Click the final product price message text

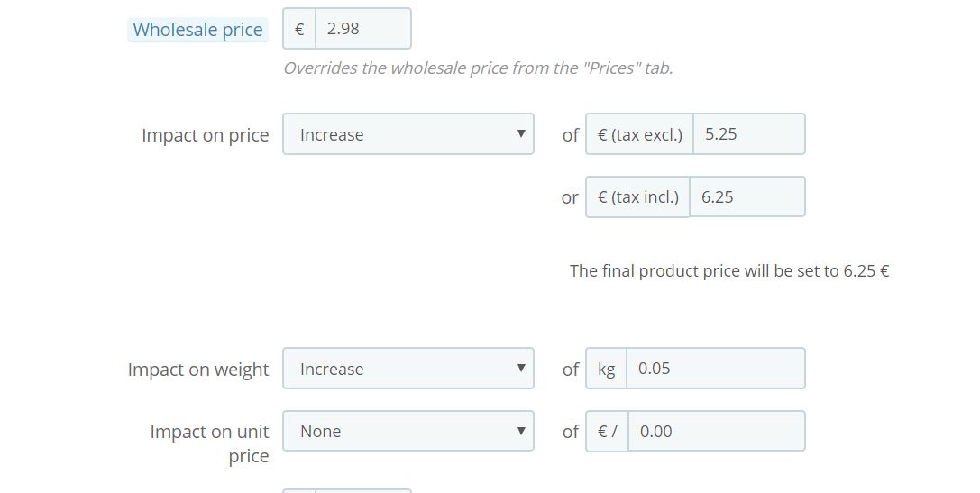[729, 270]
